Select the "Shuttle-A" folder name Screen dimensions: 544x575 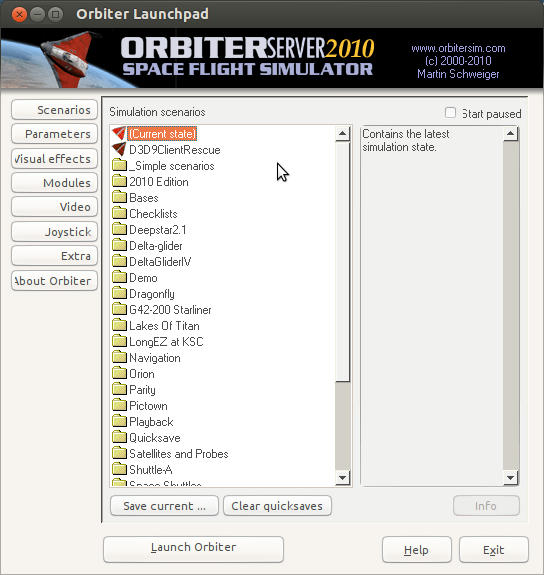[151, 470]
